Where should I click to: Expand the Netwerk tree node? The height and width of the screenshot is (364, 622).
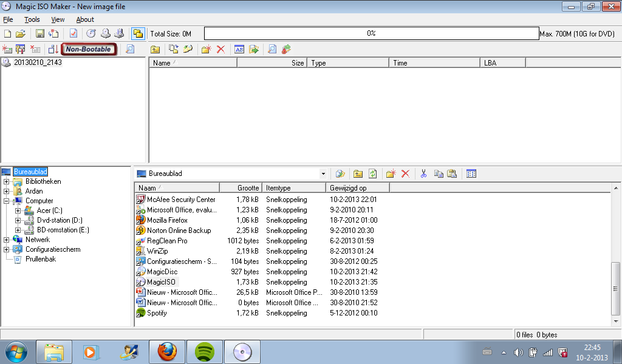point(6,240)
